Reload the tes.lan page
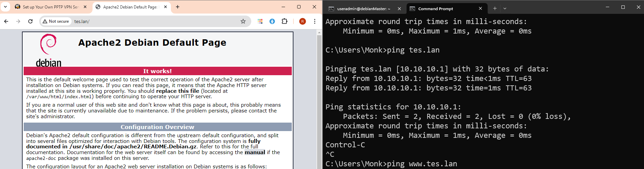Screen dimensions: 644x169 click(30, 21)
